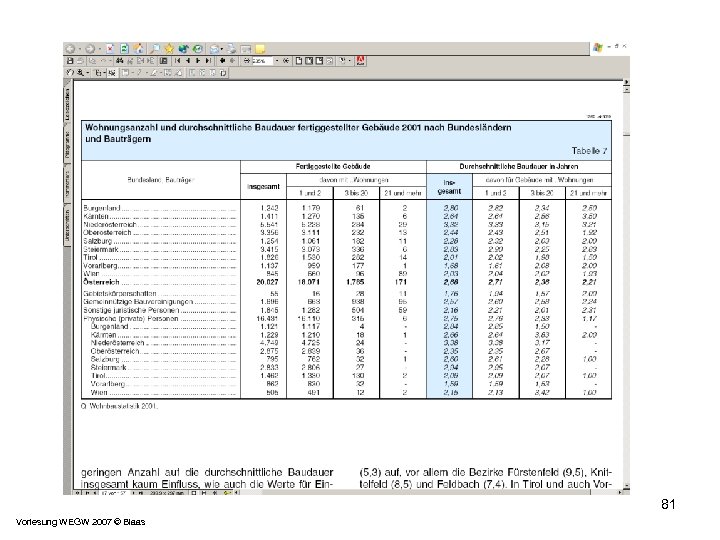The width and height of the screenshot is (720, 540).
Task: Open the Search magnifier in browser toolbar
Action: 155,49
